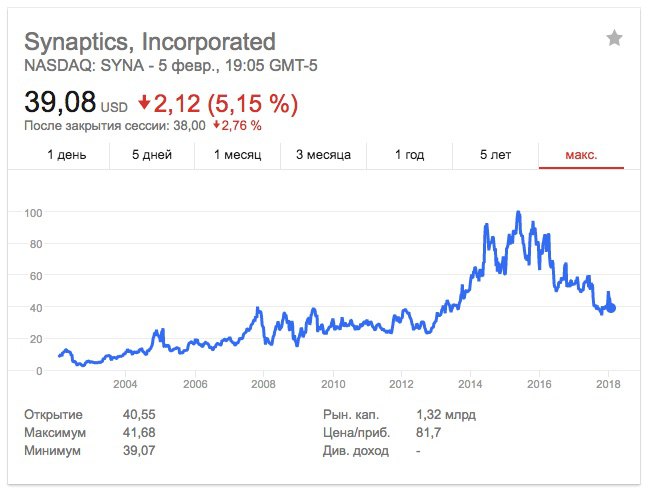The image size is (653, 491).
Task: Show the "3 месяца" chart range
Action: [x=323, y=155]
